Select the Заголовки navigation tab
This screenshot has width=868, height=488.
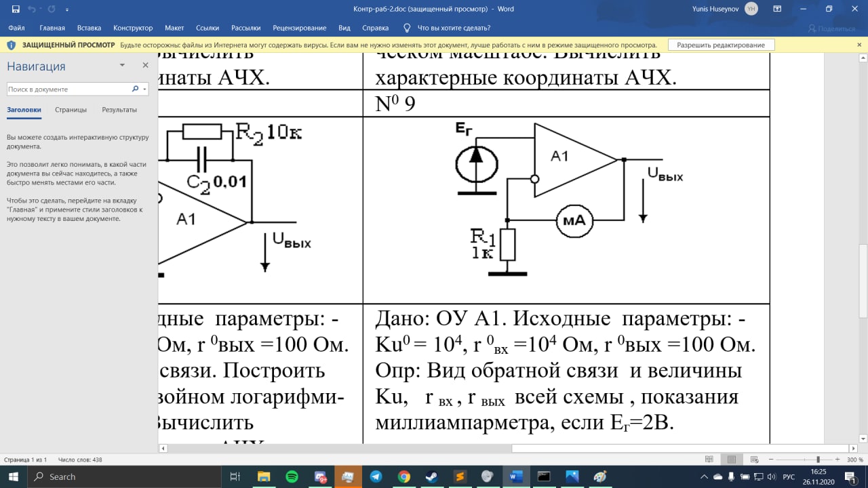click(24, 109)
